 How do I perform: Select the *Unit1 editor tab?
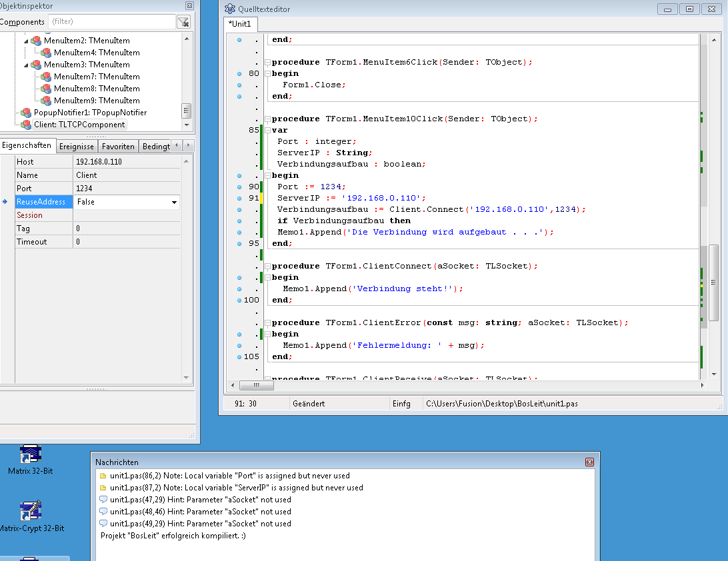pos(240,24)
